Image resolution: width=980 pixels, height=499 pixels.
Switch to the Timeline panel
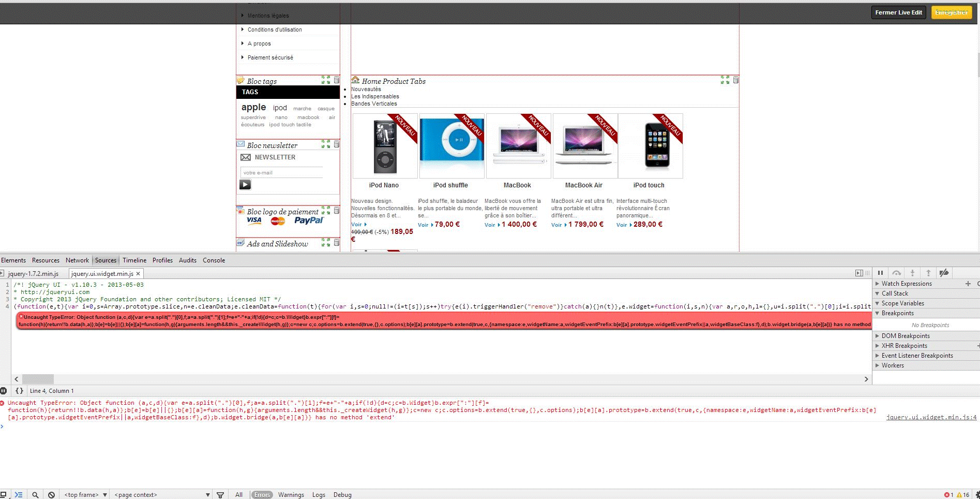click(x=134, y=260)
